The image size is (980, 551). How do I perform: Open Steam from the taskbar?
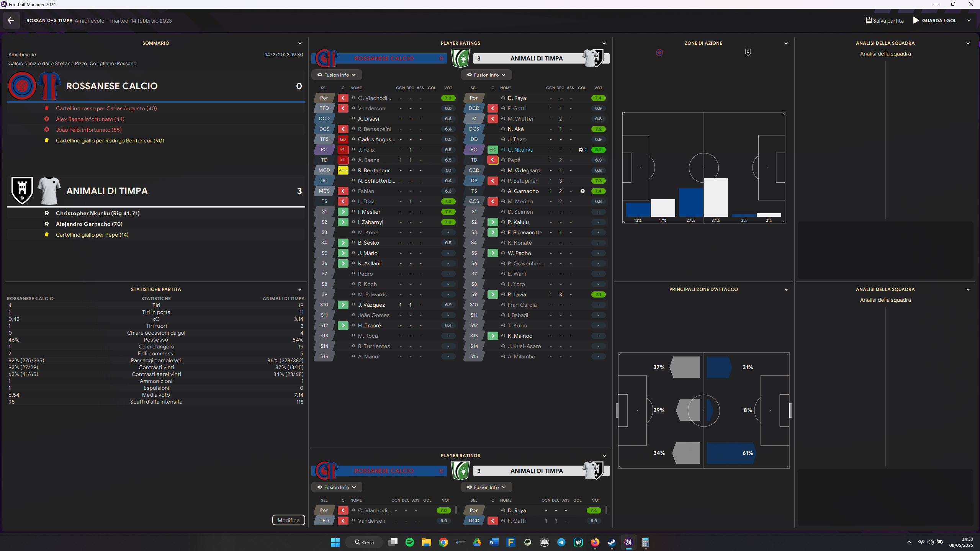(612, 542)
